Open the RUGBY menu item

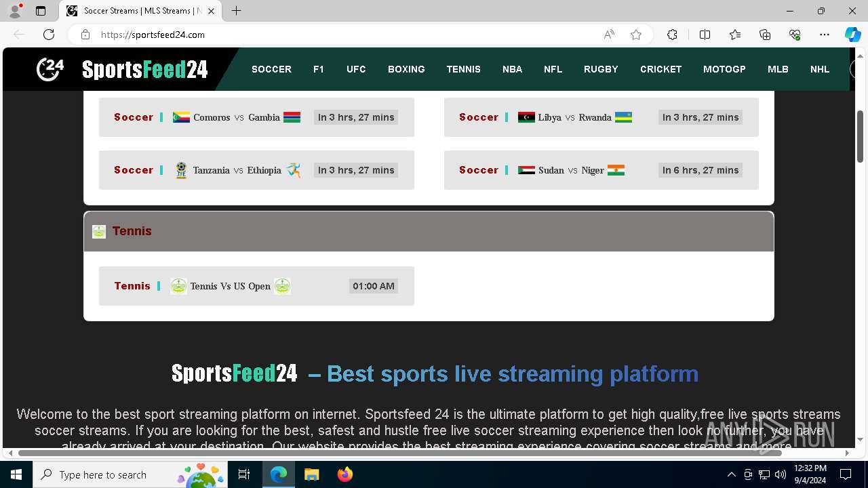(x=601, y=69)
